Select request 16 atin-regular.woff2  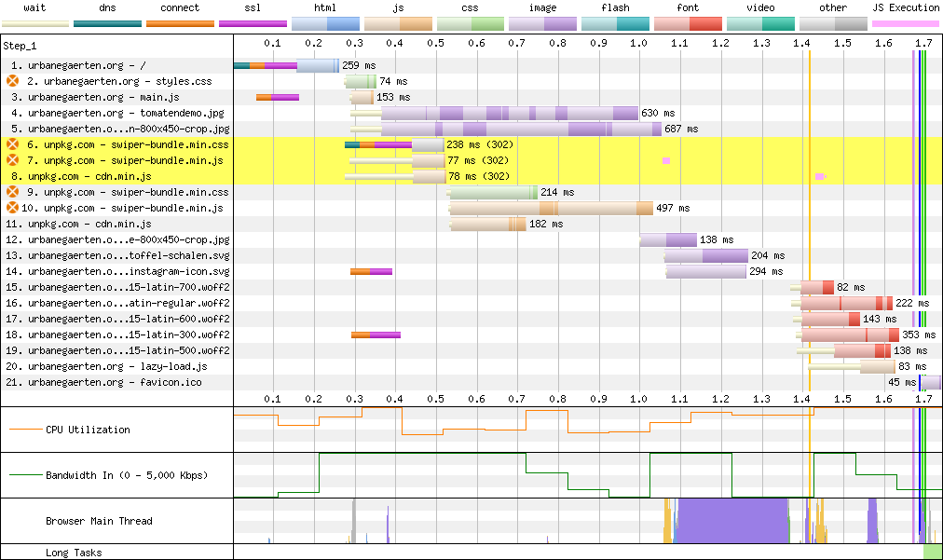tap(117, 303)
